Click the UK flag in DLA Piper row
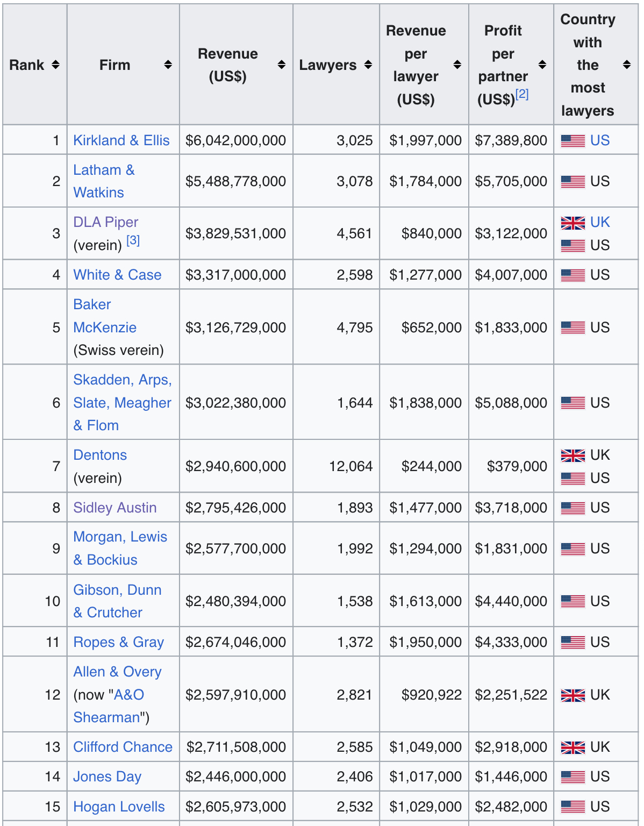This screenshot has height=826, width=644. [573, 223]
